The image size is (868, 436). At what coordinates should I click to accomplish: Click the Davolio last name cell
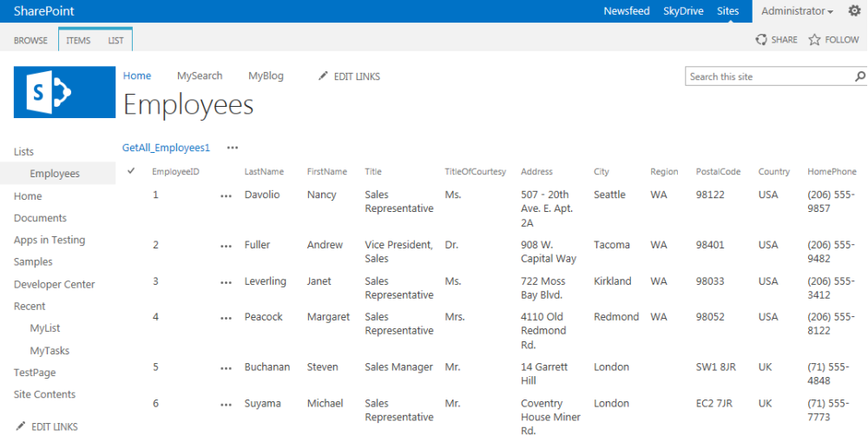point(262,195)
